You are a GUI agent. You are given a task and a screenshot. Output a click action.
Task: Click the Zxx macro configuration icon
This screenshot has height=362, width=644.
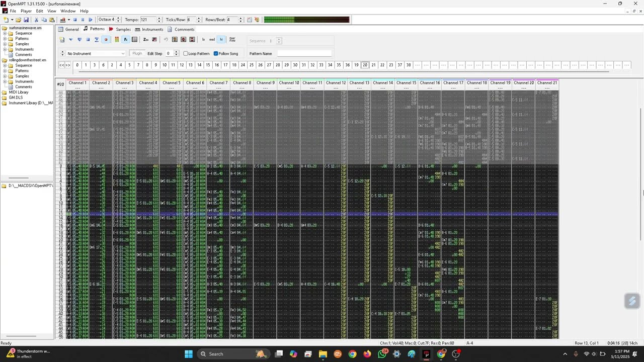click(x=145, y=40)
